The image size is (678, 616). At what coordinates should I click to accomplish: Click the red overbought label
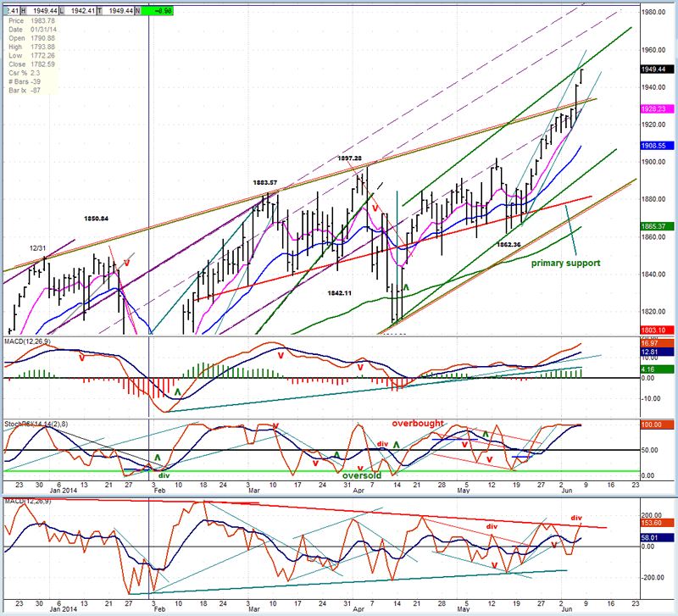(418, 423)
